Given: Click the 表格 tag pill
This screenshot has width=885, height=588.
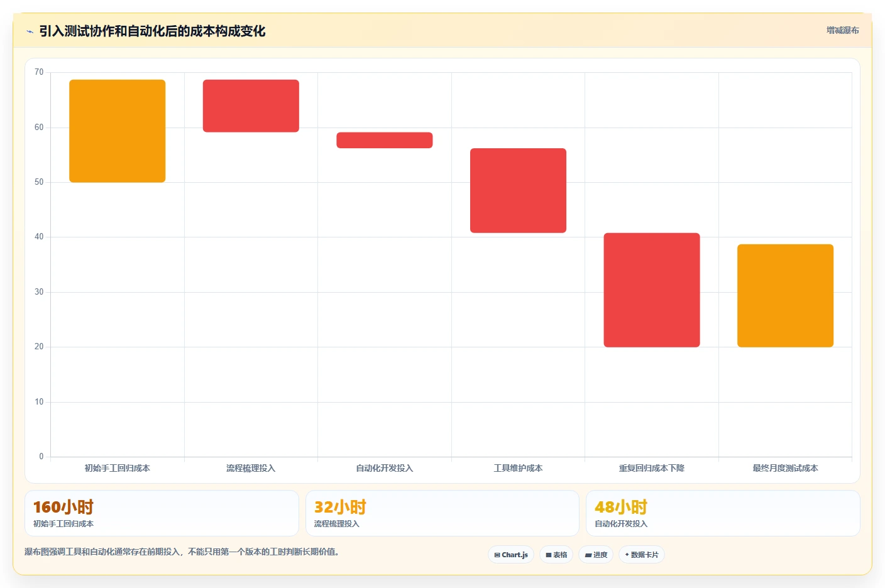Looking at the screenshot, I should (x=556, y=555).
